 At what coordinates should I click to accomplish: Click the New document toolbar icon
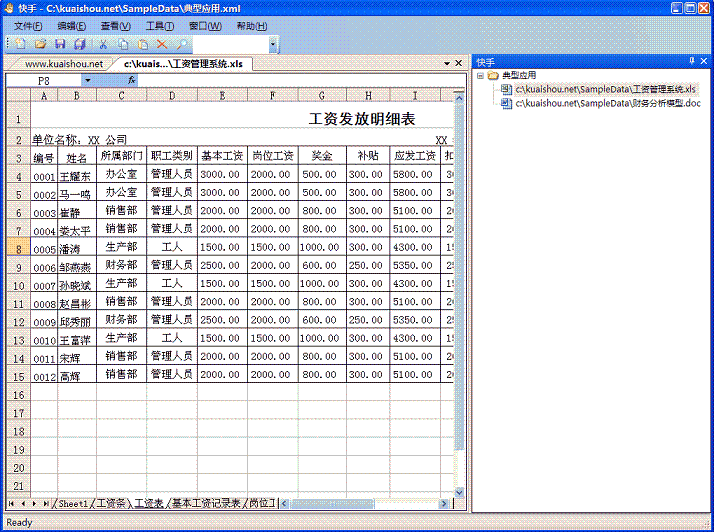pos(21,44)
